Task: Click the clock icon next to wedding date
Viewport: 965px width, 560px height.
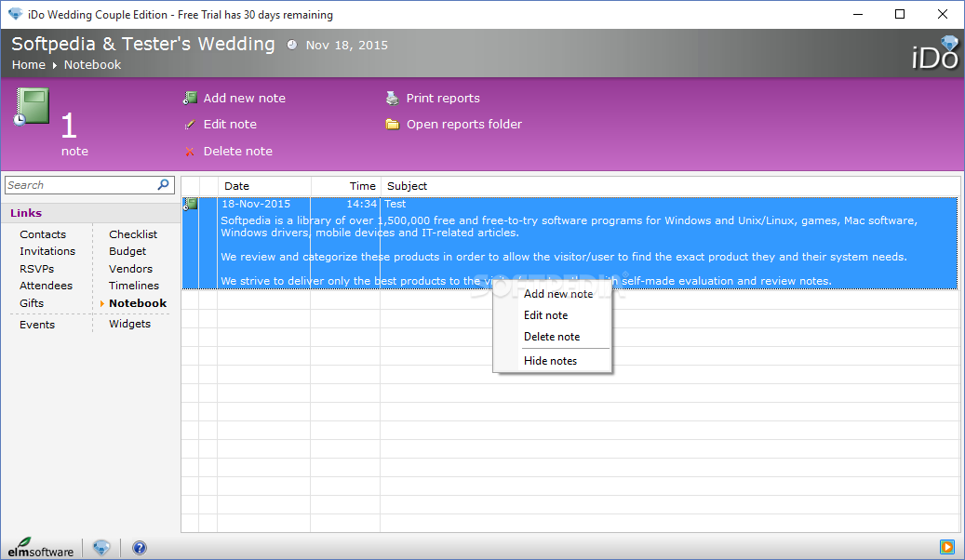Action: 291,45
